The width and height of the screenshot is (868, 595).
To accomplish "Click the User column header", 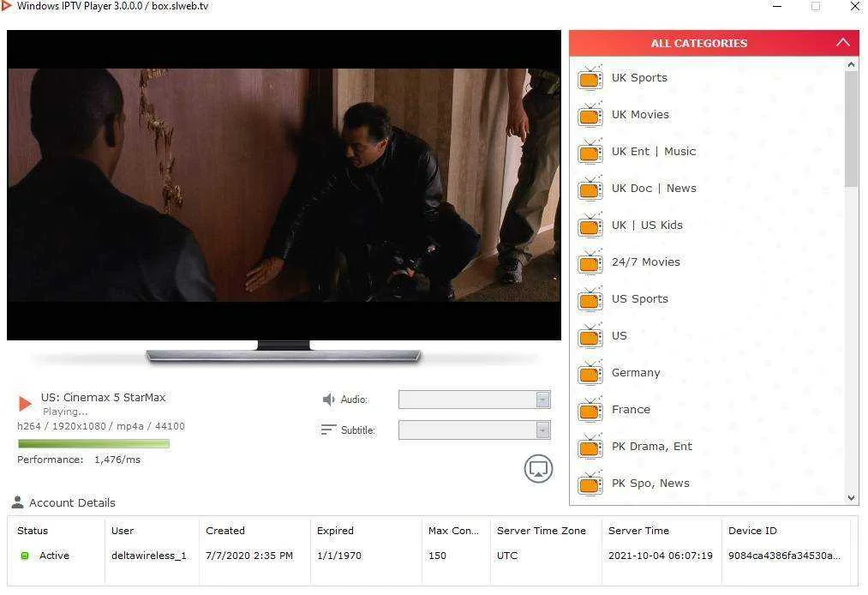I will (123, 531).
